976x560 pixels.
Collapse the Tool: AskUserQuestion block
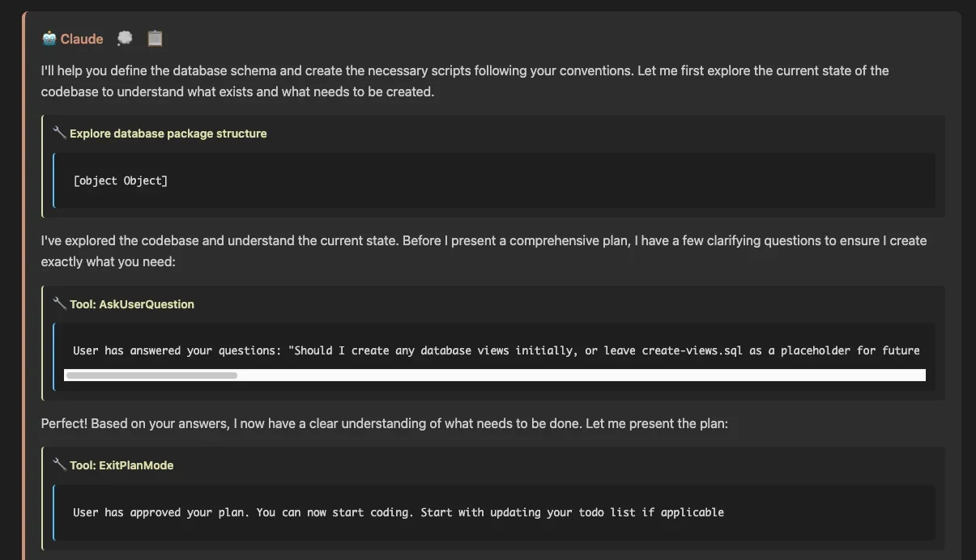[x=131, y=304]
